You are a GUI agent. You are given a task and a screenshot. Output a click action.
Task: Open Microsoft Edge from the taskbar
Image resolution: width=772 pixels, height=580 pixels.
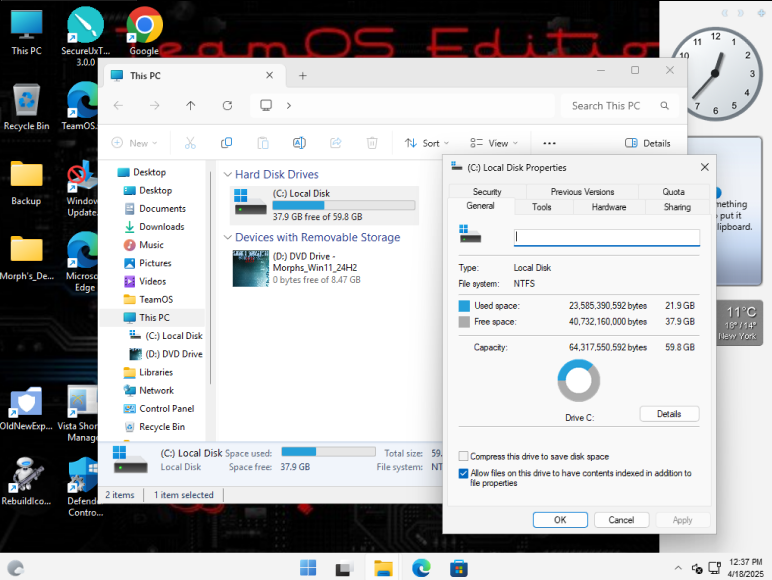tap(421, 568)
